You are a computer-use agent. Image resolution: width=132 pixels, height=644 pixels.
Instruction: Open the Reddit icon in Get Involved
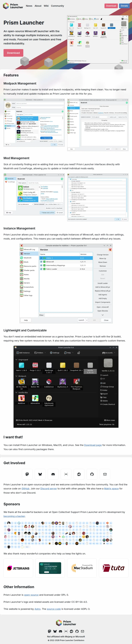(79, 474)
